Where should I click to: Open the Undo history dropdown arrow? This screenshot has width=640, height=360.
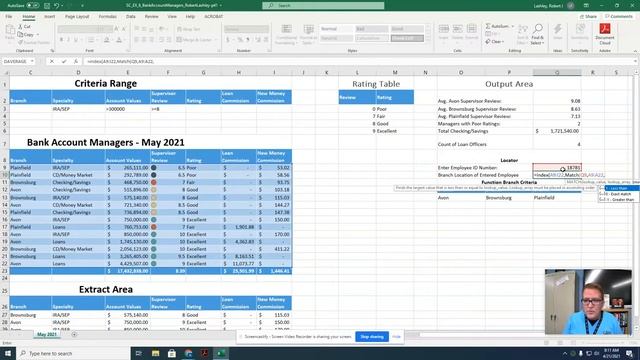(62, 6)
